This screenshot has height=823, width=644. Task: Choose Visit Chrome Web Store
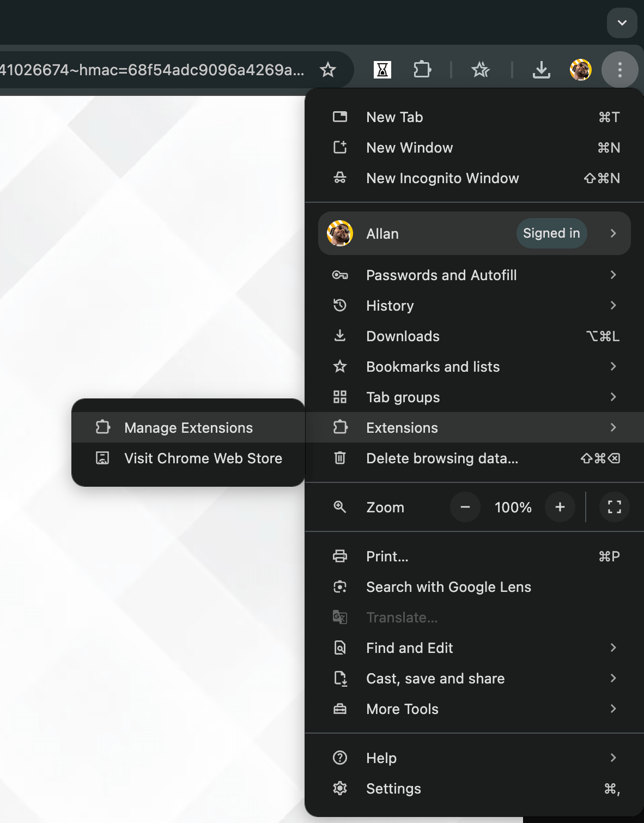click(x=189, y=458)
